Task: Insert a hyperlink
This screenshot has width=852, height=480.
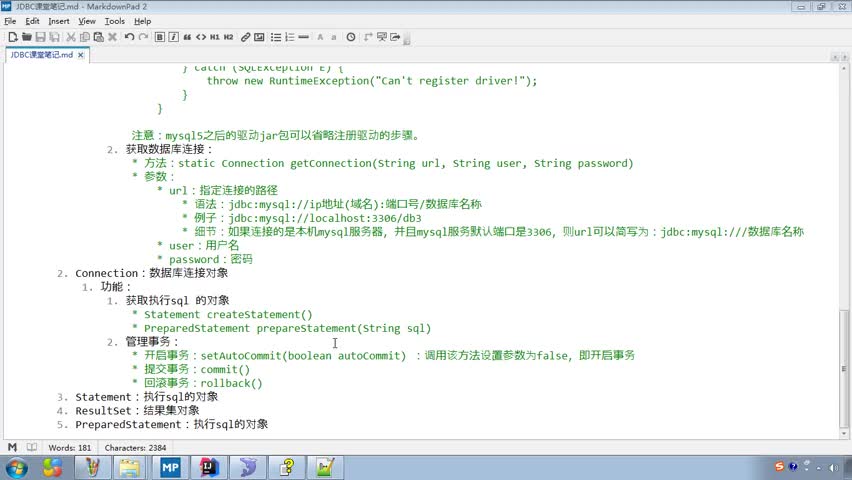Action: tap(246, 37)
